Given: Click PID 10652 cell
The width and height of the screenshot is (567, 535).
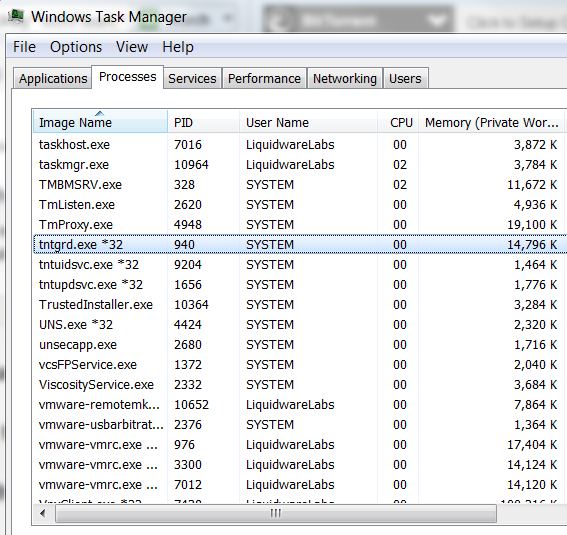Looking at the screenshot, I should (191, 405).
